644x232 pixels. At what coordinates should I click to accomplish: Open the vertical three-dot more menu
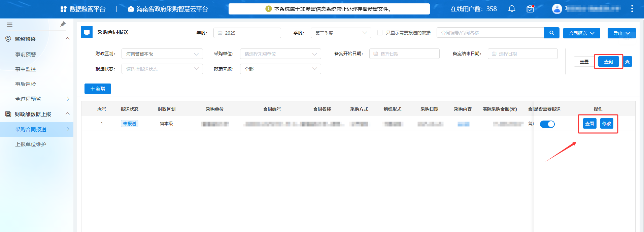pos(632,9)
